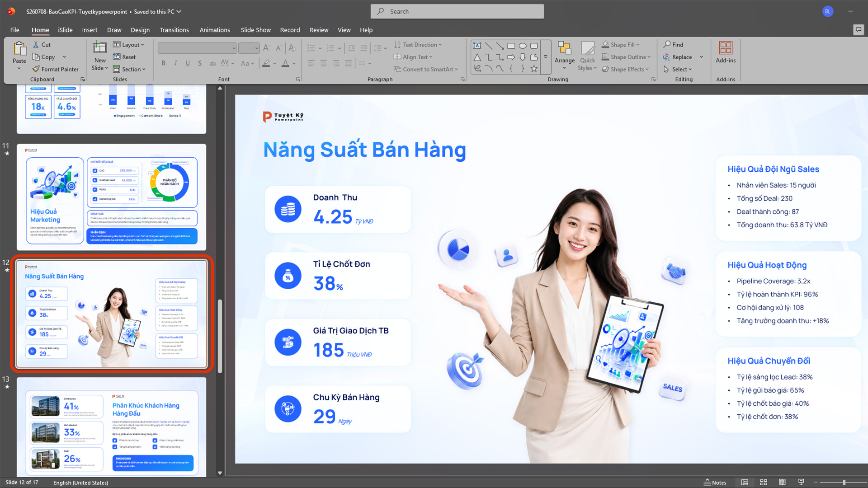Open the Arrange options
868x488 pixels.
click(x=565, y=56)
